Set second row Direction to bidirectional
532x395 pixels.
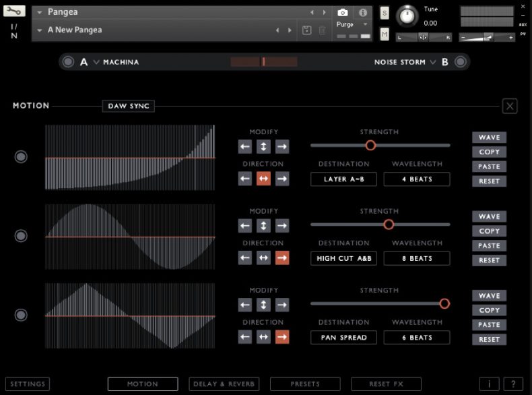(263, 257)
